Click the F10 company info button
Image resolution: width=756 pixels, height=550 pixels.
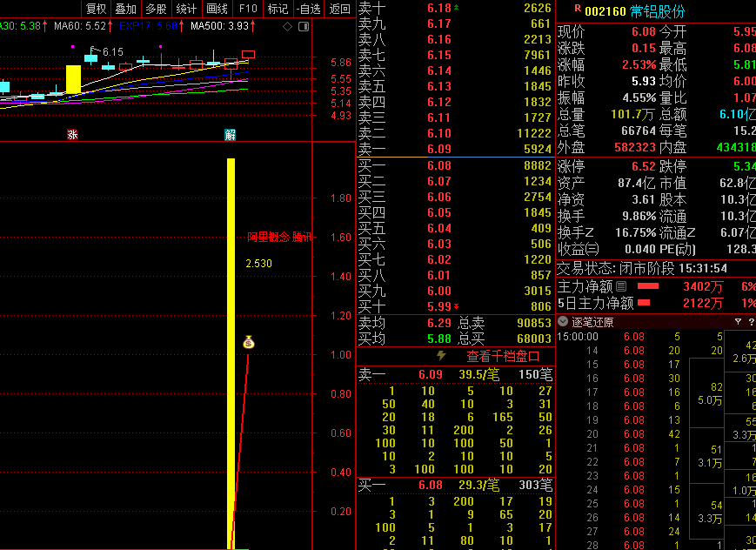point(248,9)
